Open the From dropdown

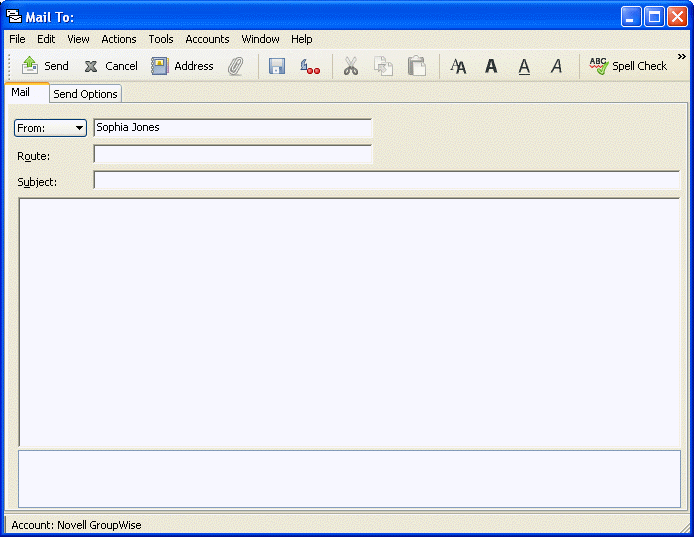click(x=50, y=128)
